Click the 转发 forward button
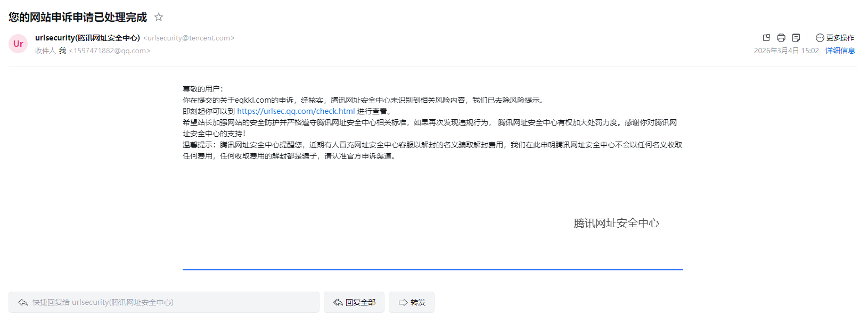 (412, 302)
